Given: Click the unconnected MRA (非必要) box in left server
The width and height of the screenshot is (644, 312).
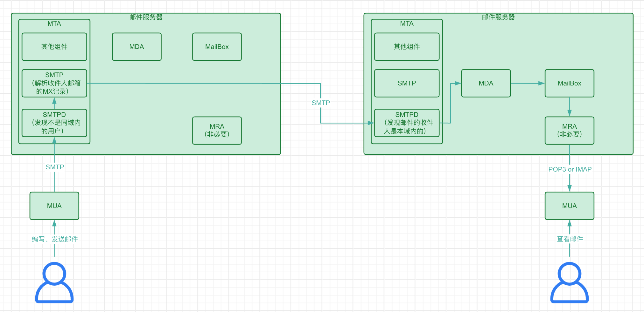Looking at the screenshot, I should click(x=217, y=131).
